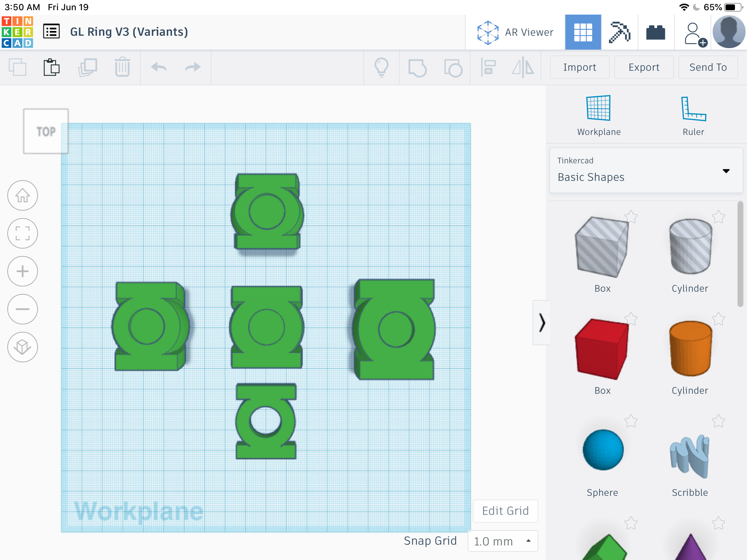Open the Snap Grid 1.0 mm dropdown
This screenshot has width=747, height=560.
503,541
